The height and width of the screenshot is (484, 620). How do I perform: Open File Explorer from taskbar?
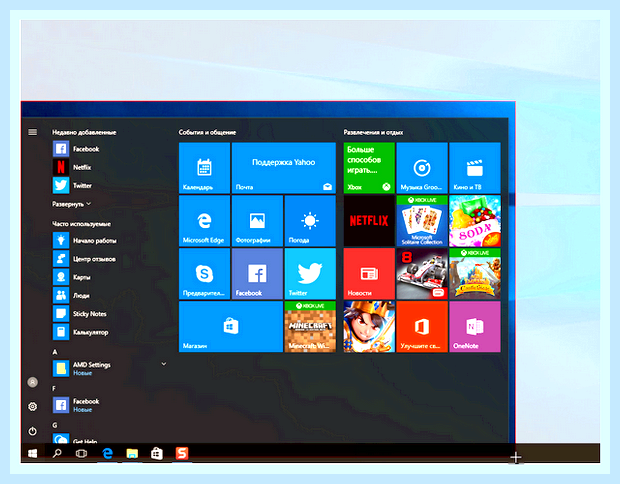132,454
